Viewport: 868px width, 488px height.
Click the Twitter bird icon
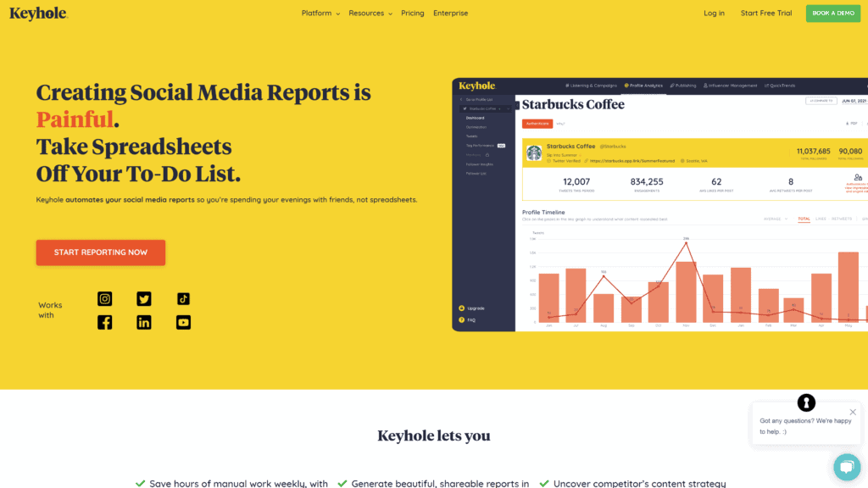click(144, 299)
